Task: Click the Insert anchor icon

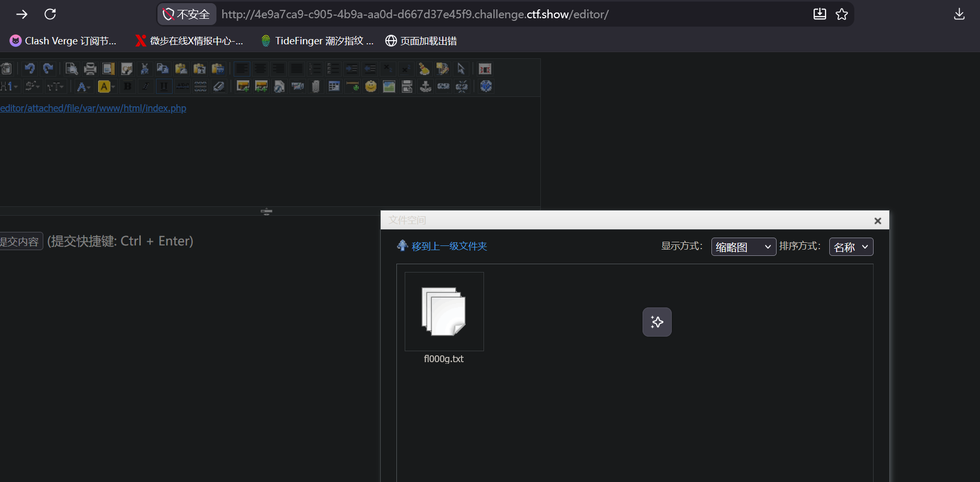Action: [426, 86]
